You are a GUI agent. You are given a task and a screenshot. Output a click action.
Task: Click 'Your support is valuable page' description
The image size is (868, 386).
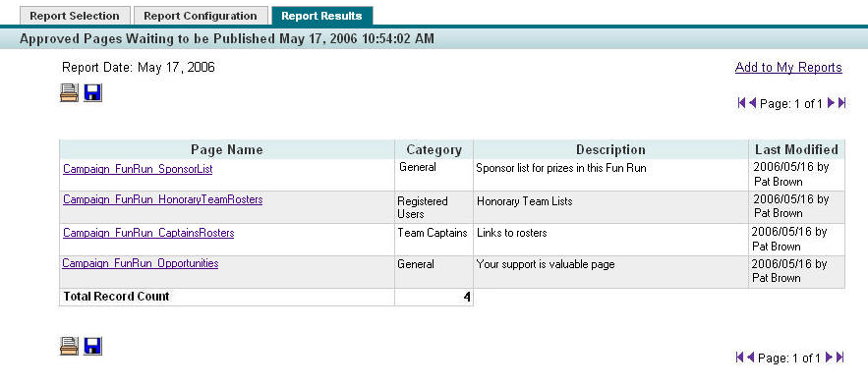[x=546, y=264]
